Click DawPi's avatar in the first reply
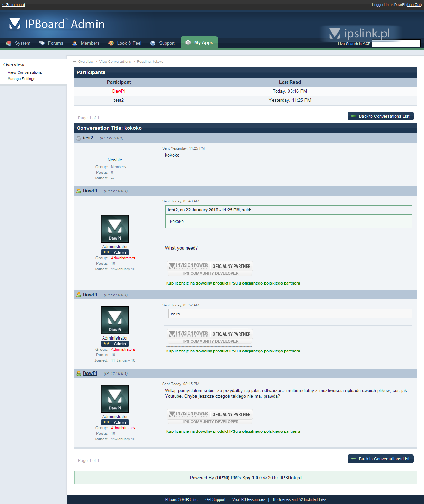The height and width of the screenshot is (504, 424). [x=115, y=228]
